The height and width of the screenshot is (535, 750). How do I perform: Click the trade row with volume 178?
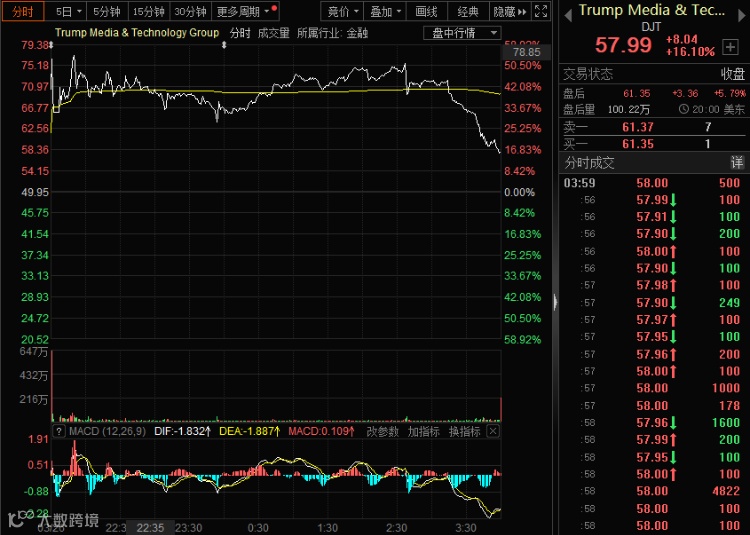654,405
